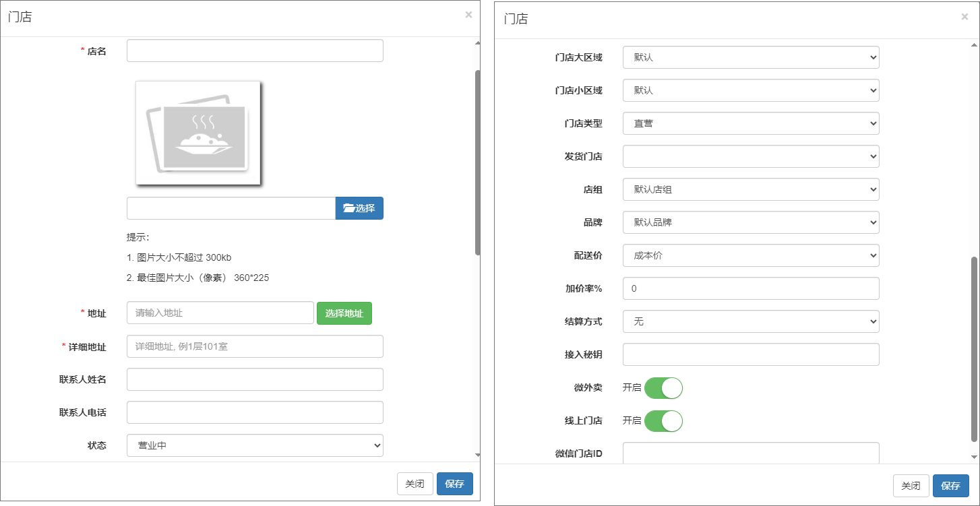Click the 店名 input field
Image resolution: width=980 pixels, height=506 pixels.
(255, 51)
